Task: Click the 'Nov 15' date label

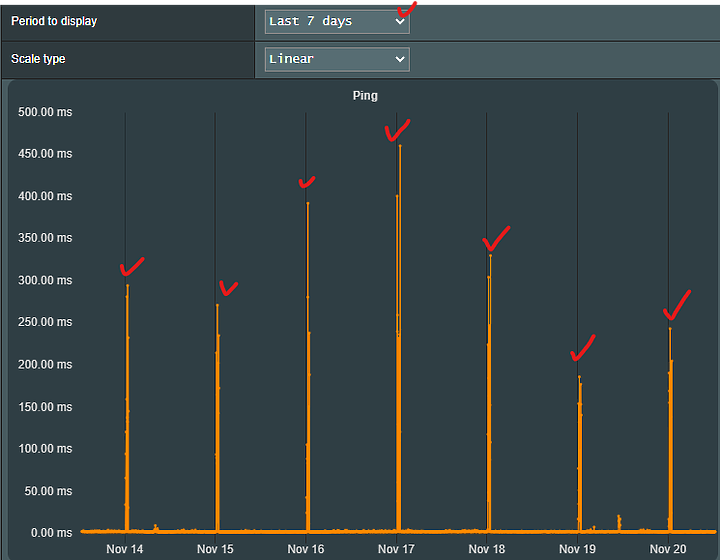Action: 215,549
